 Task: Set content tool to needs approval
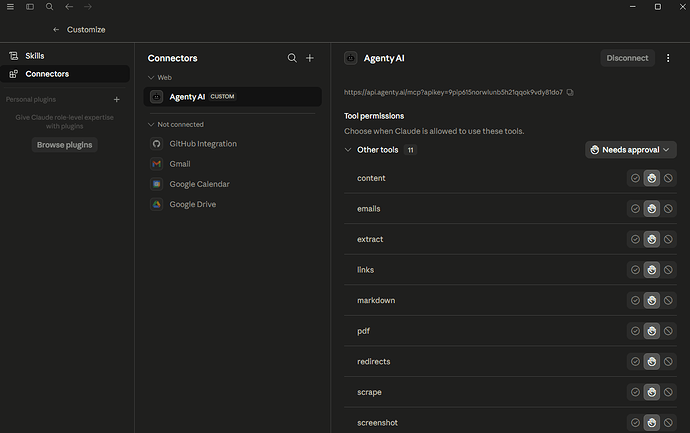tap(652, 178)
